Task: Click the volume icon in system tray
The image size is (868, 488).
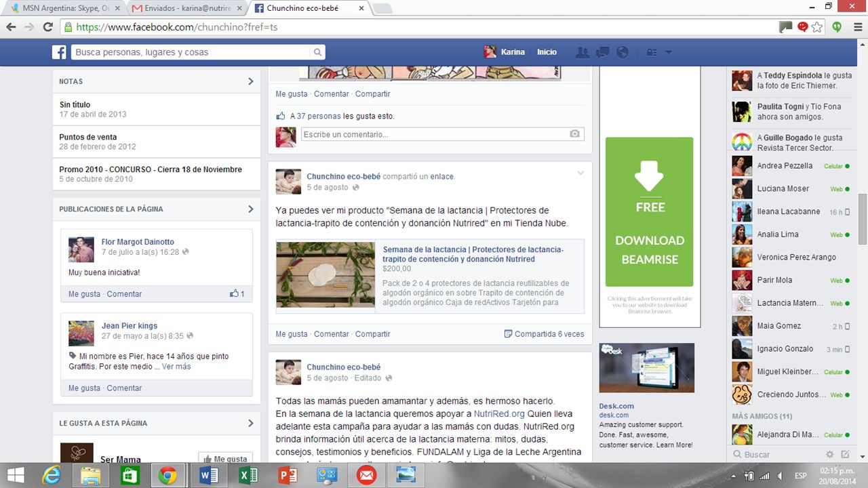Action: (x=781, y=475)
